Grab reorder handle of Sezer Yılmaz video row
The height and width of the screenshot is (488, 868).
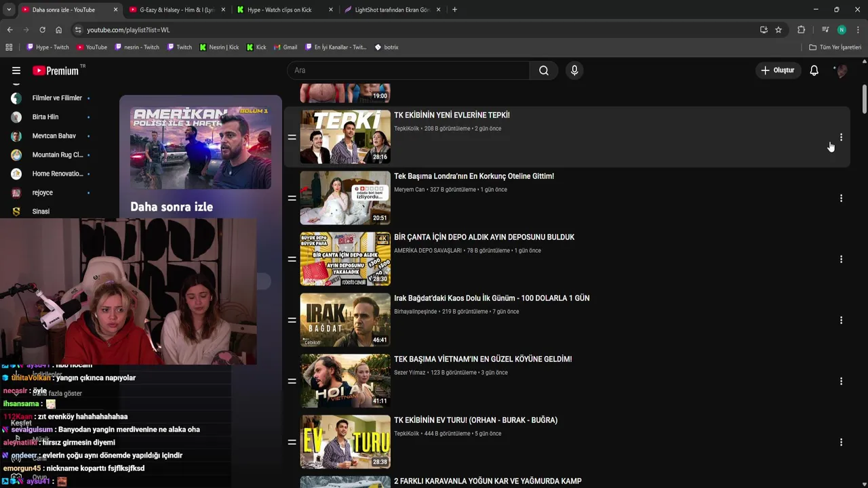(x=292, y=381)
